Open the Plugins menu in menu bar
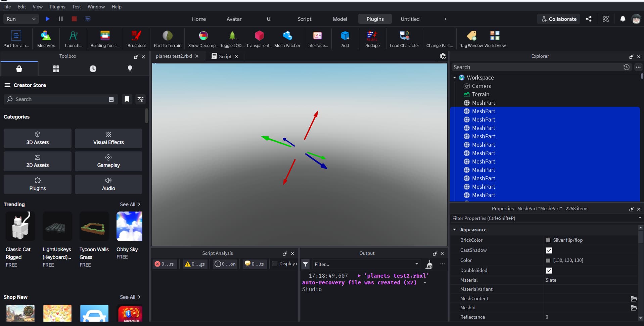The image size is (644, 326). tap(57, 7)
